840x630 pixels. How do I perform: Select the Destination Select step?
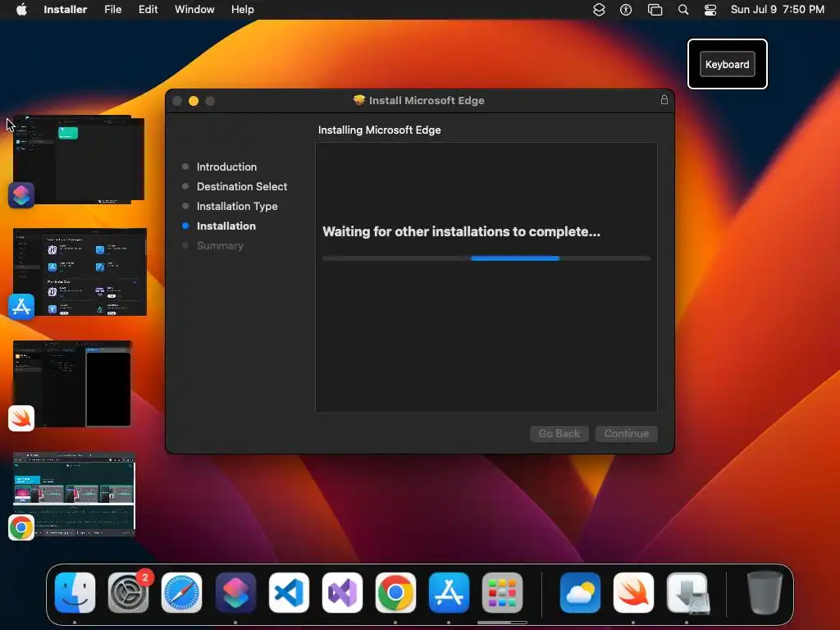(242, 186)
